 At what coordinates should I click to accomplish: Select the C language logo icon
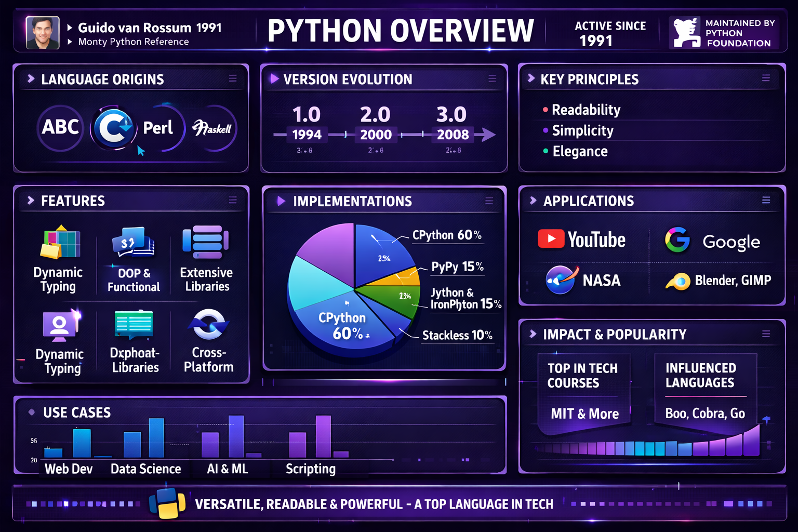click(113, 128)
